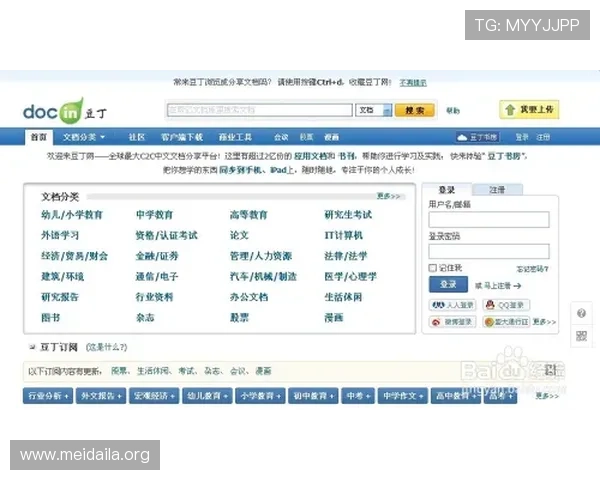600x480 pixels.
Task: Click the settings icon at right of subscription bar
Action: point(550,370)
